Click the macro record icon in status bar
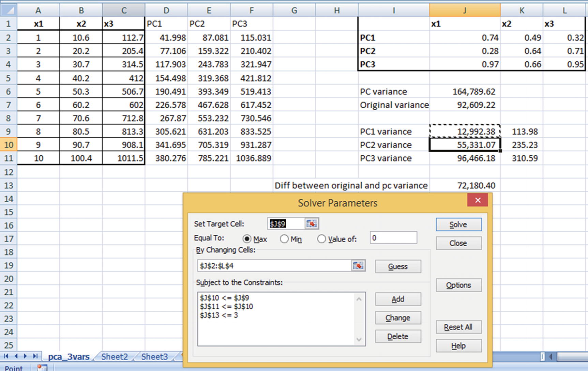 click(x=42, y=368)
